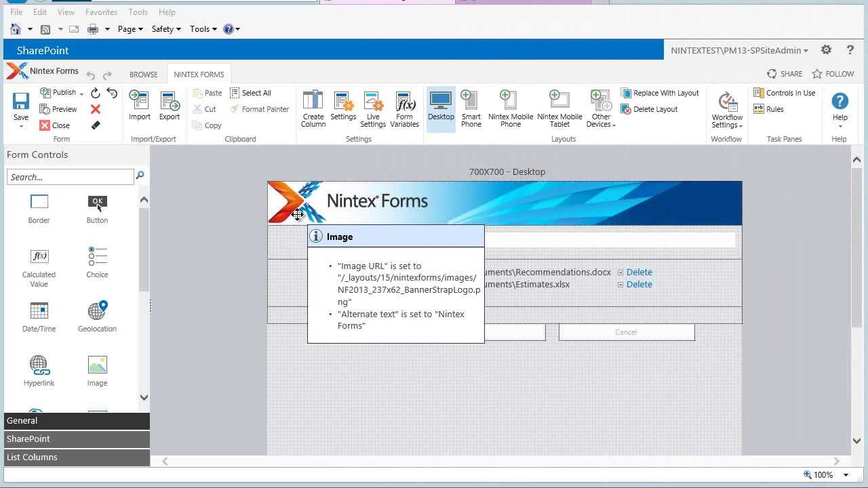Open the File menu
Screen dimensions: 868x488
(x=16, y=12)
